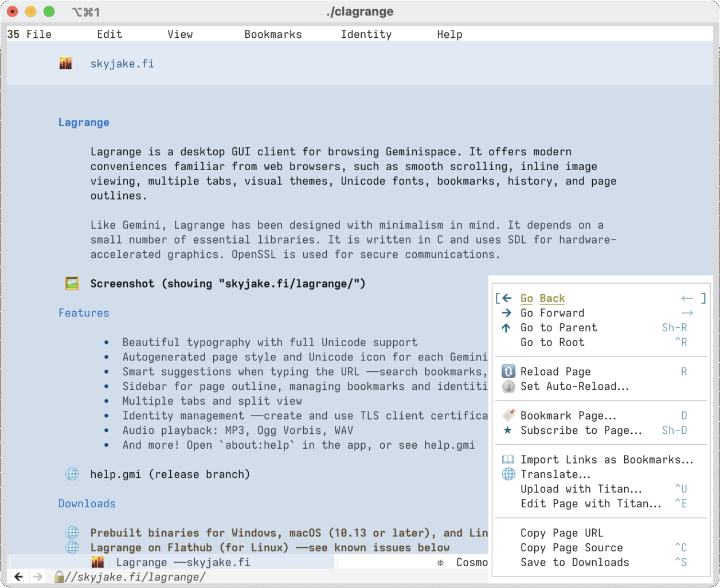Click the URL field showing //skyjake.fi/lagrange/
This screenshot has width=720, height=588.
[135, 577]
